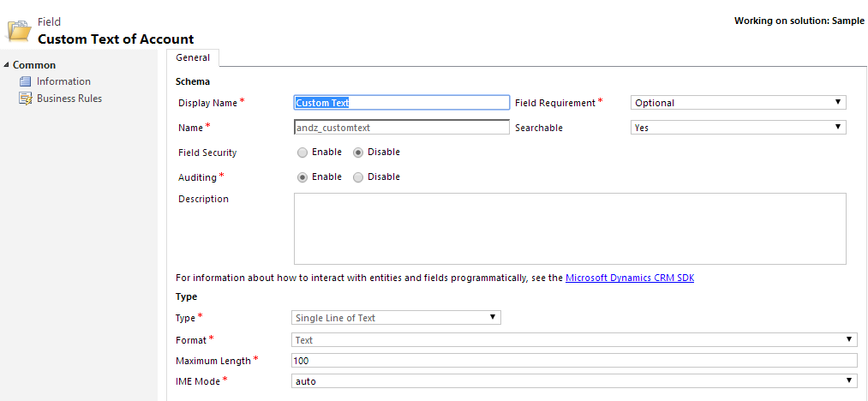Open Business Rules in the sidebar

pyautogui.click(x=69, y=99)
